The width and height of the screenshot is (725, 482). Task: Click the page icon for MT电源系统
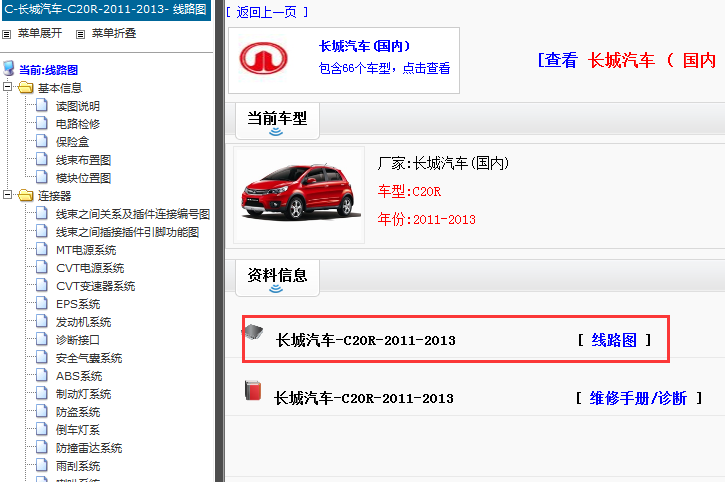pos(42,249)
